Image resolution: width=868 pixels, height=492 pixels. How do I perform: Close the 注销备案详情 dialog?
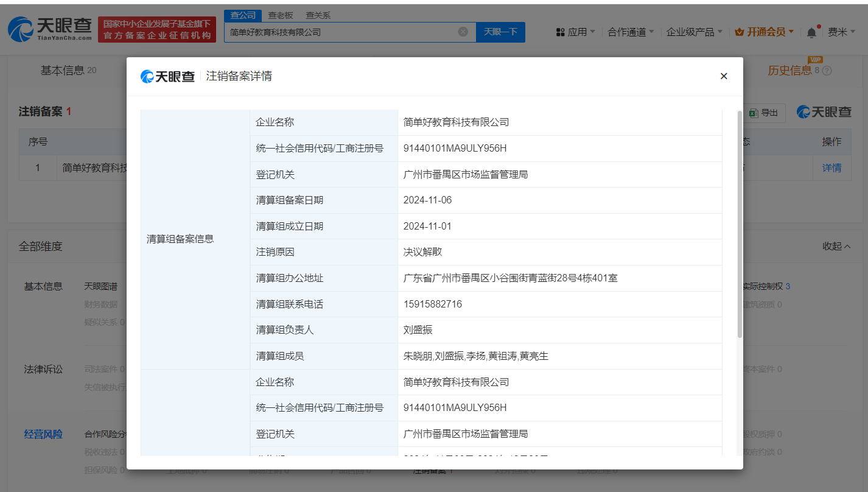click(724, 76)
